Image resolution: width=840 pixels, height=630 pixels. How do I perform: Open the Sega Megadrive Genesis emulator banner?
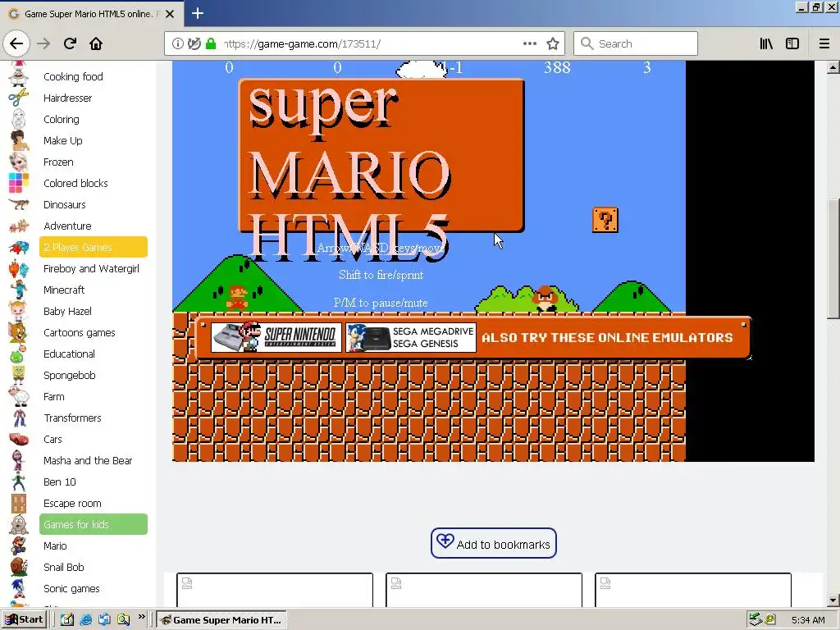[411, 337]
